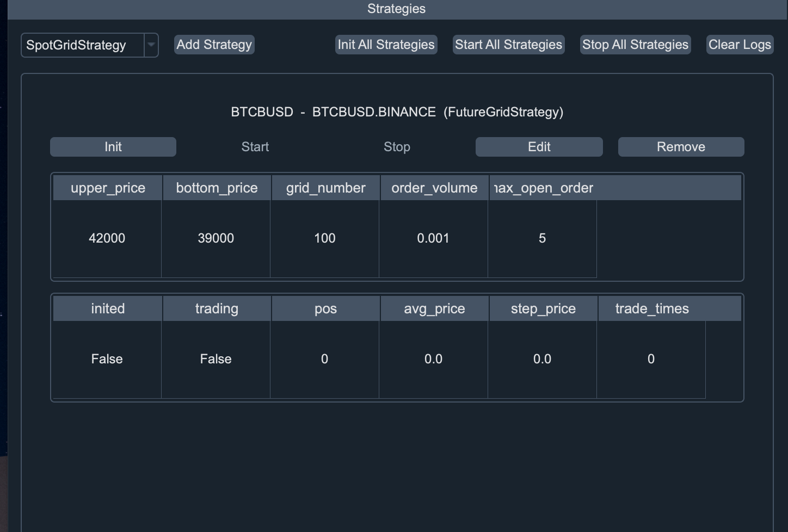
Task: Click the Add Strategy button
Action: click(x=214, y=45)
